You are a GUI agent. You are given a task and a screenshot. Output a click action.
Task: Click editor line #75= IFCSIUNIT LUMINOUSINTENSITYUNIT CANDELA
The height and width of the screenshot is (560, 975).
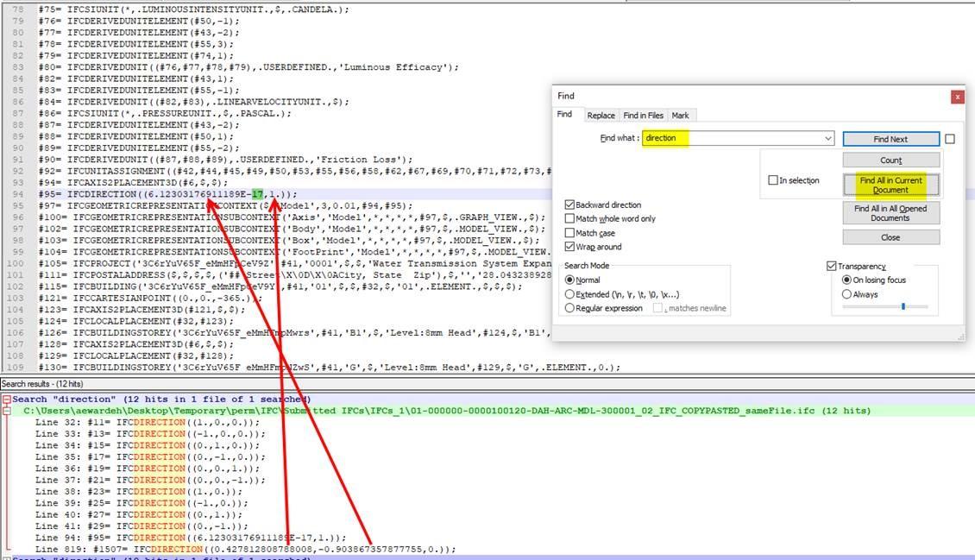point(193,10)
